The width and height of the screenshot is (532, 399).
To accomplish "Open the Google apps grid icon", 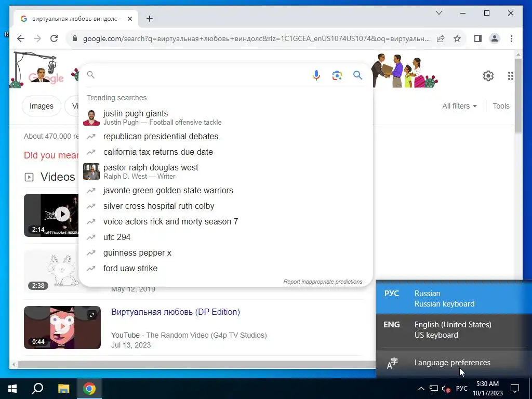I will (510, 76).
